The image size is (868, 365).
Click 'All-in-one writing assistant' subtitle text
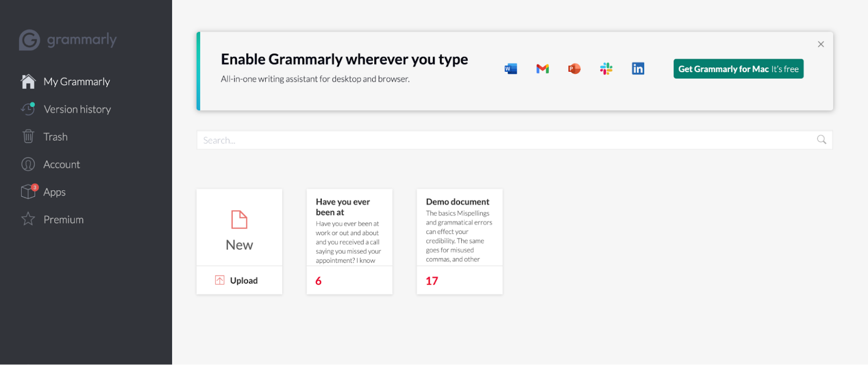(x=315, y=79)
